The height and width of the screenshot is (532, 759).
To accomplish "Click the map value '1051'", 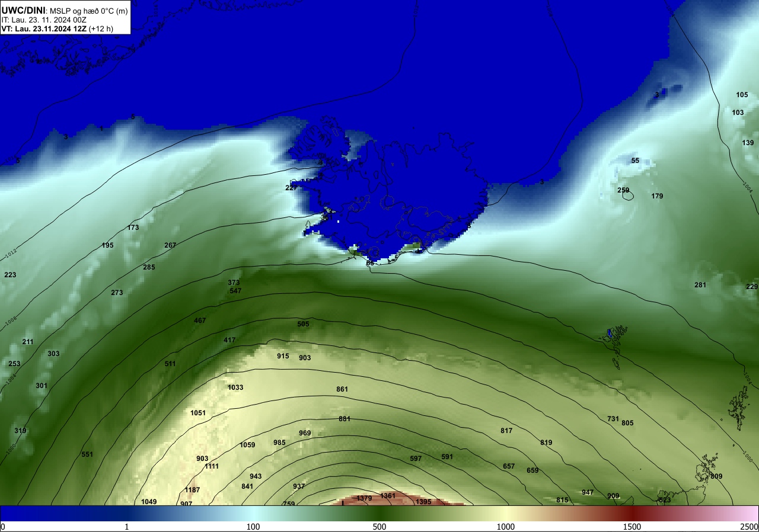I will tap(198, 413).
